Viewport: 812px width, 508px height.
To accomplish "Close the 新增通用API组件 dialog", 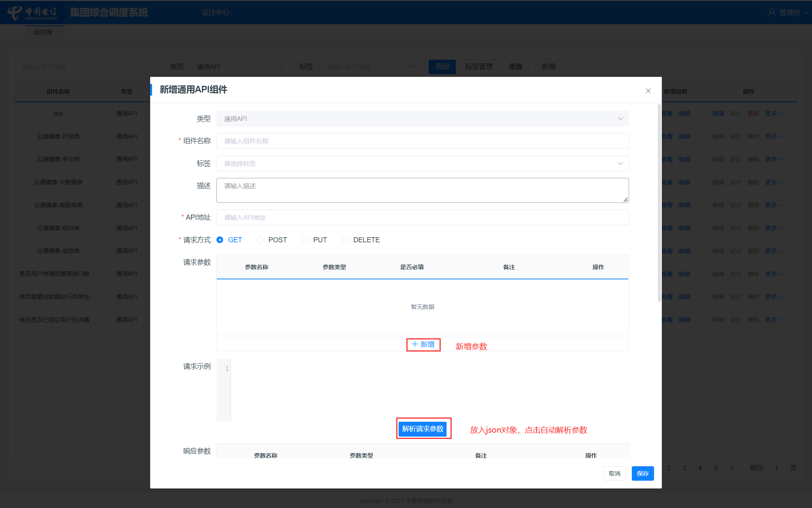I will click(648, 91).
